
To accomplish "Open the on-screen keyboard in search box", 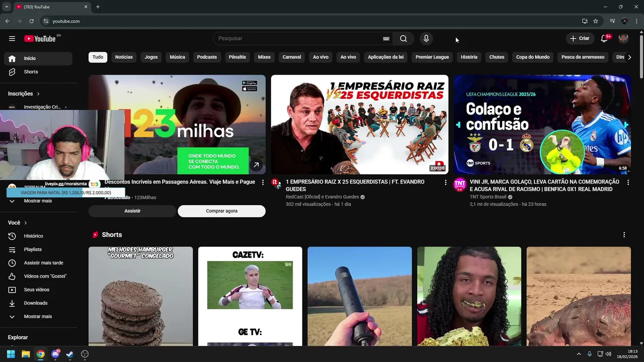I will 386,39.
